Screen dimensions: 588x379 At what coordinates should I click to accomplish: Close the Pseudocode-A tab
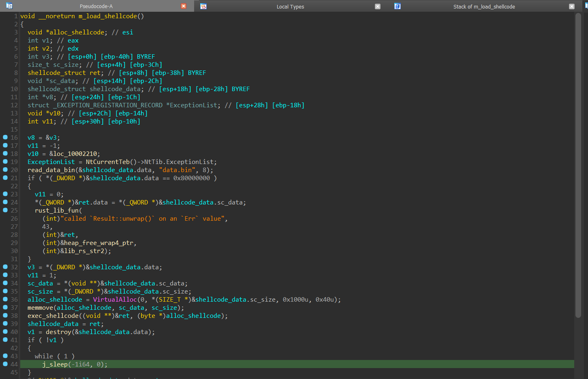pos(184,6)
